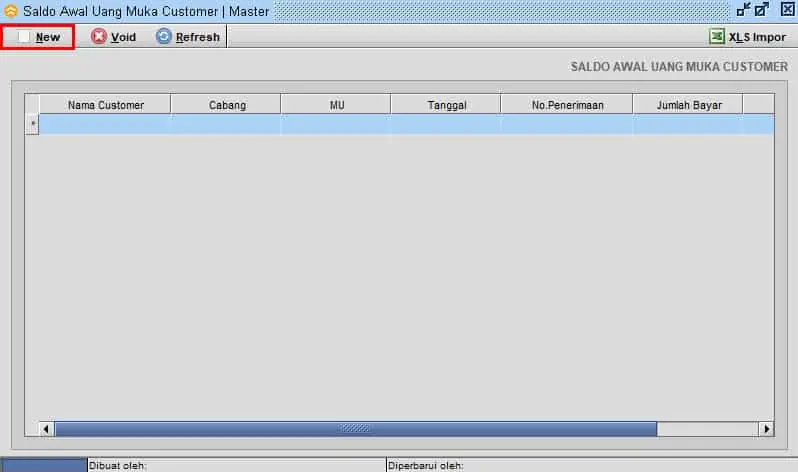Screen dimensions: 798x472
Task: Click the Void label text
Action: pos(124,37)
